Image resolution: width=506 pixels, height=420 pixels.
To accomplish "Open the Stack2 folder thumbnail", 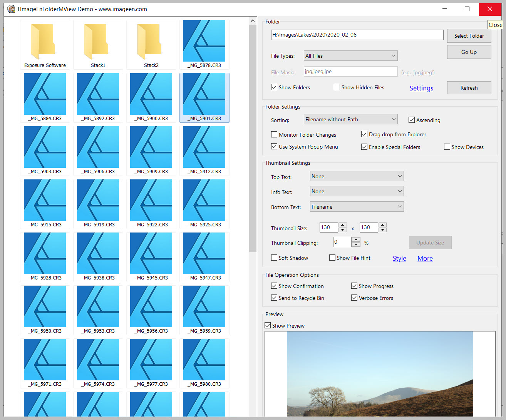I will point(151,45).
